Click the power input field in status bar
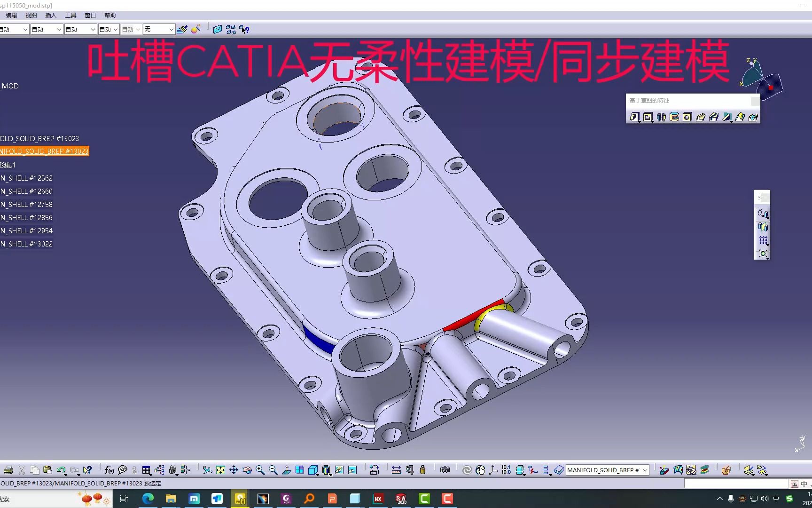 point(736,484)
